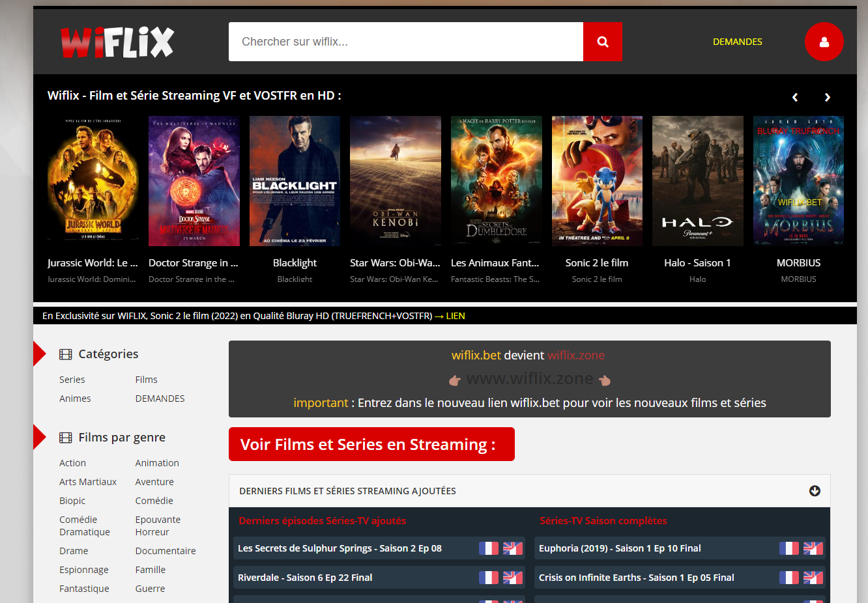Click the Derniers épisodes Séries-TV ajoutés heading
This screenshot has width=868, height=603.
coord(323,521)
